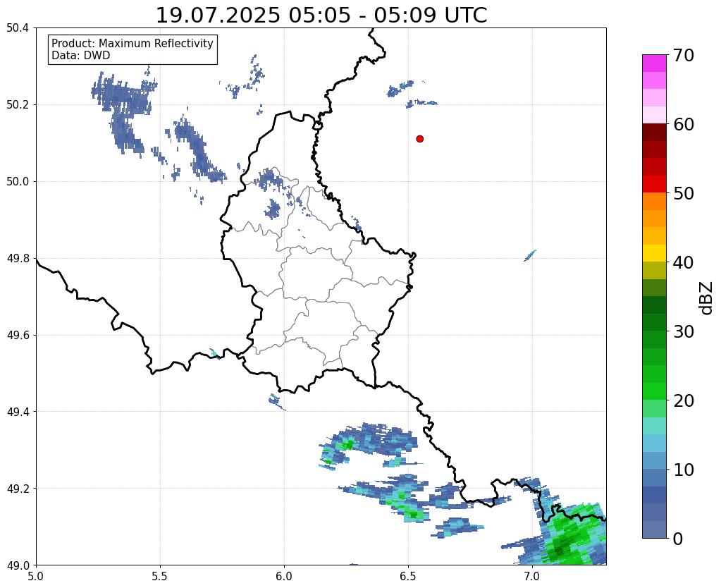Click the longitude tick label 6.0
Viewport: 721px width, 588px height.
(x=284, y=576)
